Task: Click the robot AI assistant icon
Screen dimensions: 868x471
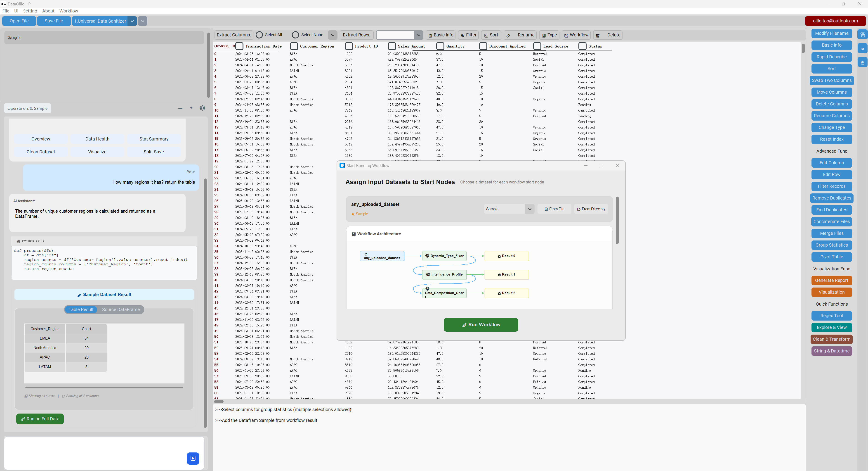Action: 862,63
